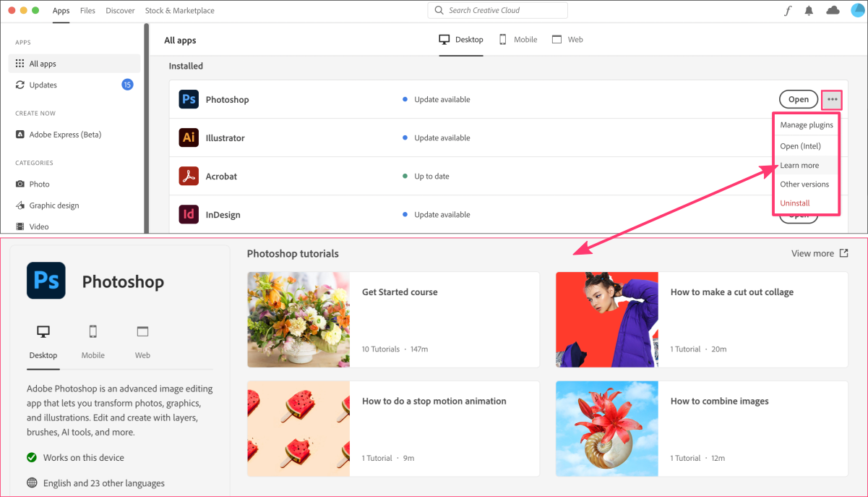Viewport: 868px width, 497px height.
Task: Pick Other versions from the menu
Action: [x=804, y=184]
